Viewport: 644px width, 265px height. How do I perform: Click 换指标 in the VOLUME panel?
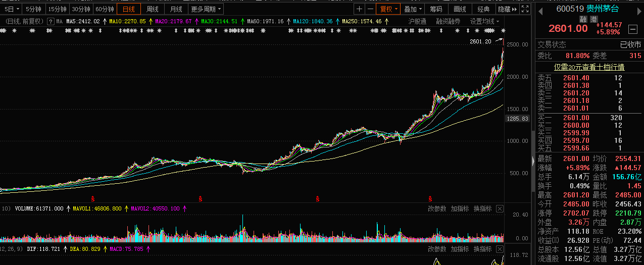point(483,208)
